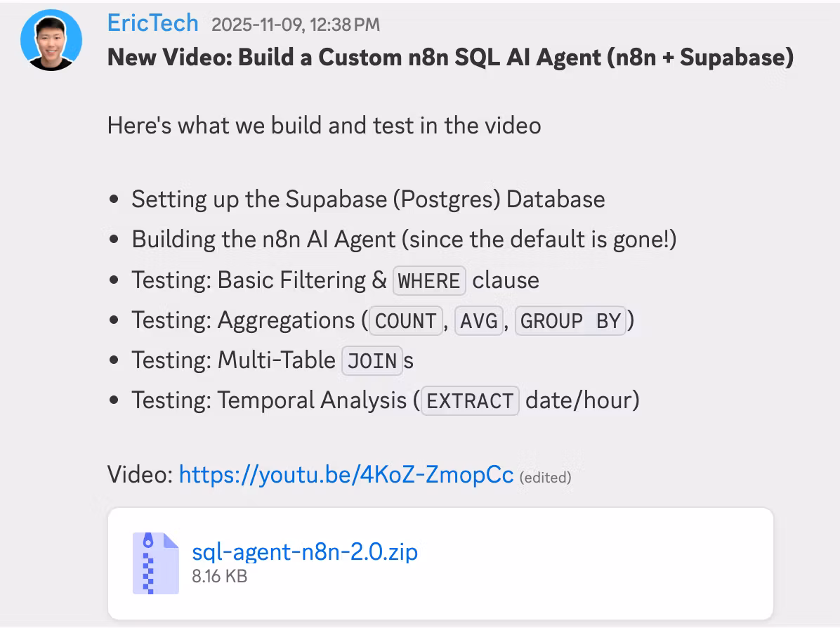This screenshot has height=628, width=840.
Task: Click the "Here's what we build" sentence
Action: pyautogui.click(x=324, y=126)
